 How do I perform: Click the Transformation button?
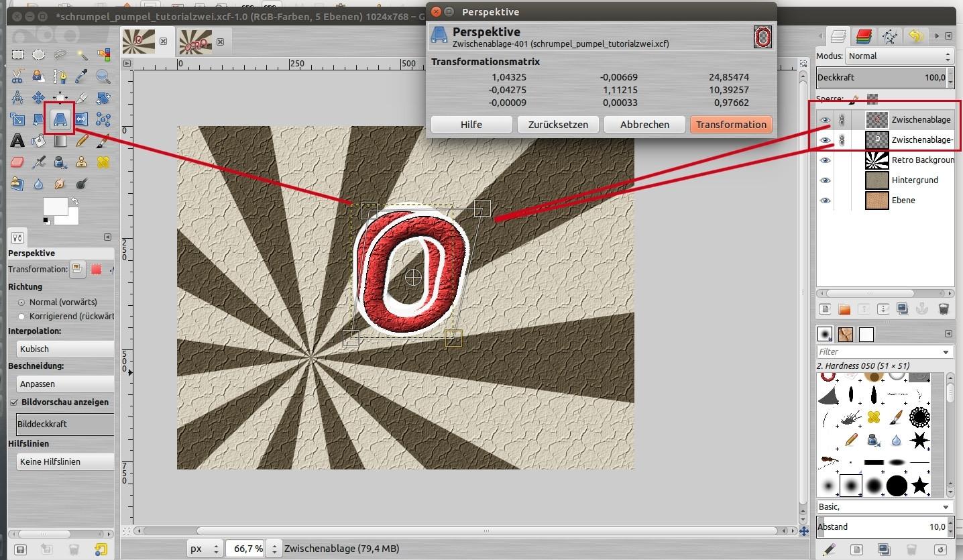tap(730, 125)
